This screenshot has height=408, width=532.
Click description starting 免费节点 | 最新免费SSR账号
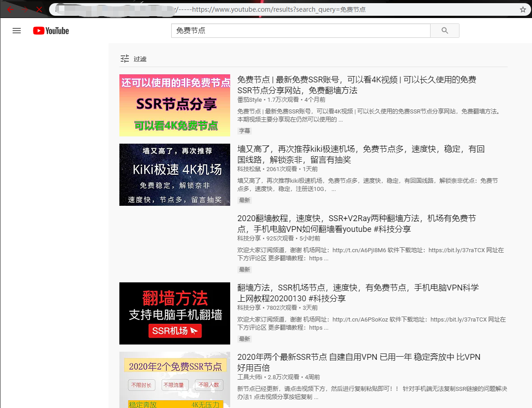pos(369,115)
